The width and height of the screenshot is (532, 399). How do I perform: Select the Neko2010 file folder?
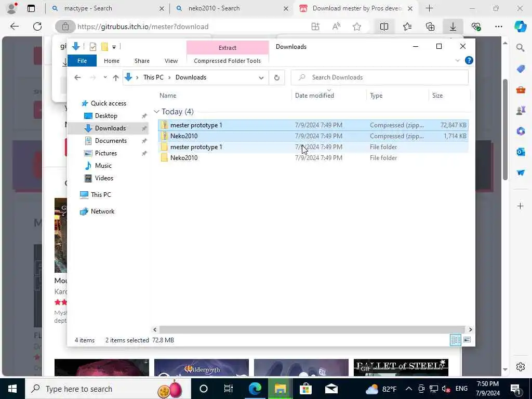point(313,158)
